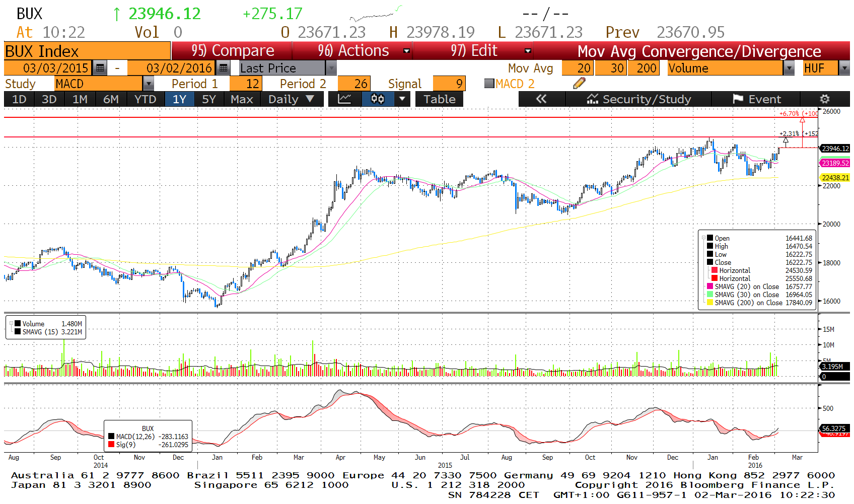
Task: Click the 97) Edit menu
Action: [x=474, y=51]
